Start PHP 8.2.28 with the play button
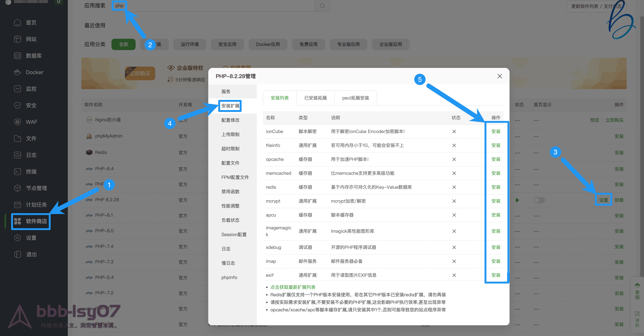Viewport: 644px width, 336px height. 517,200
